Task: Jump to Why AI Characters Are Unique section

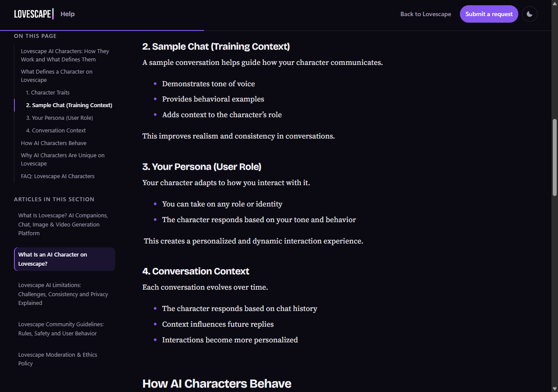Action: pyautogui.click(x=63, y=159)
